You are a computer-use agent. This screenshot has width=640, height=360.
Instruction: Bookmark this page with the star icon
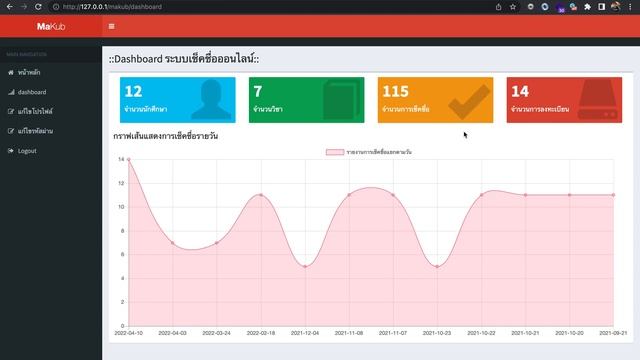tap(513, 7)
